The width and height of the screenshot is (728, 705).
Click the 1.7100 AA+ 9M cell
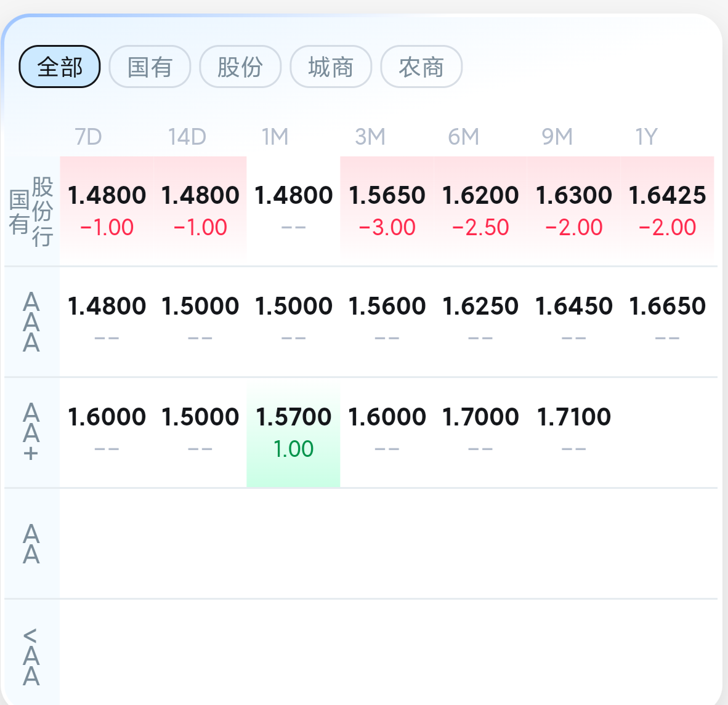573,431
